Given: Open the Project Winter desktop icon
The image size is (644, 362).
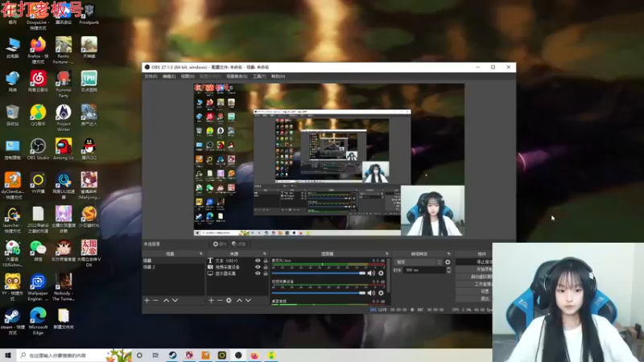Looking at the screenshot, I should (64, 118).
